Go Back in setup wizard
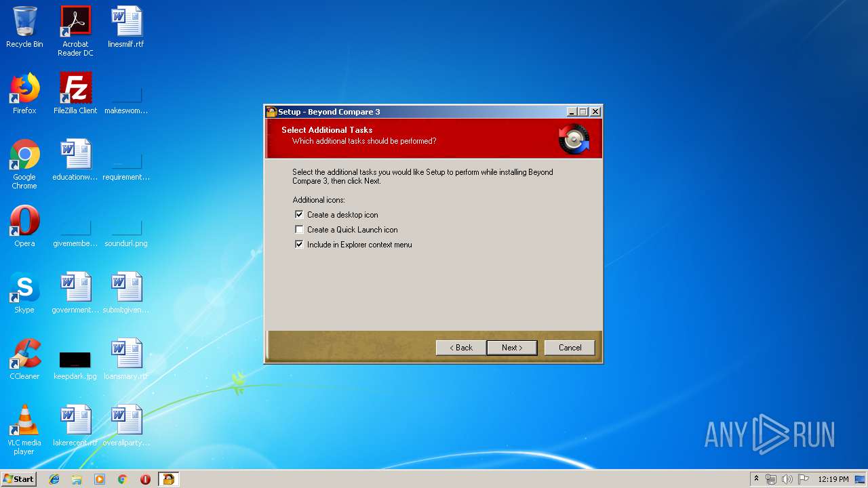Screen dimensions: 868x488 [460, 348]
